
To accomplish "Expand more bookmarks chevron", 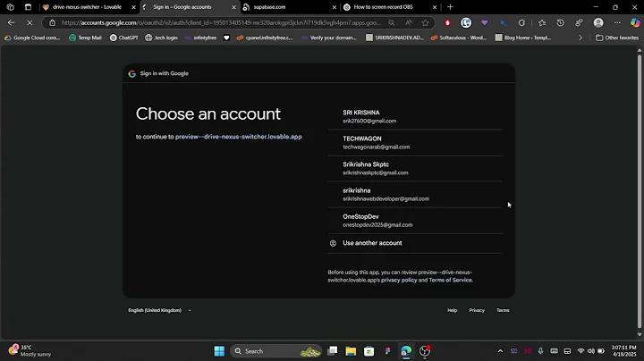I will pyautogui.click(x=580, y=38).
